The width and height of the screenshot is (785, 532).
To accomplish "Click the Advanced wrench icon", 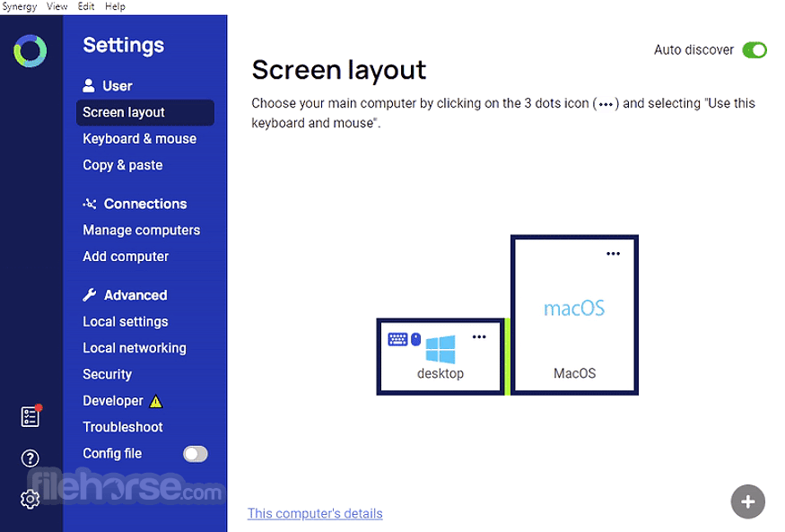I will click(x=90, y=295).
